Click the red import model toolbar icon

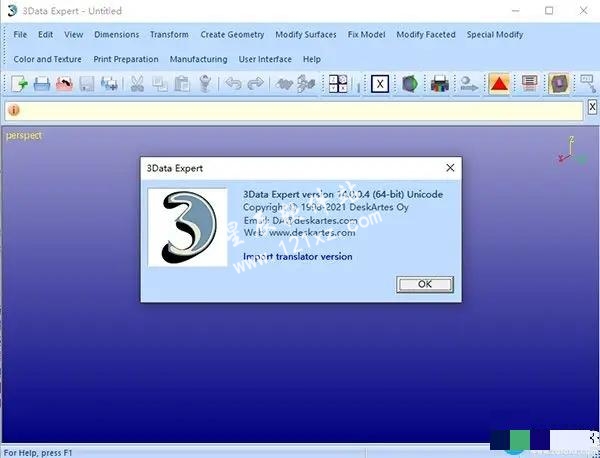pos(64,83)
